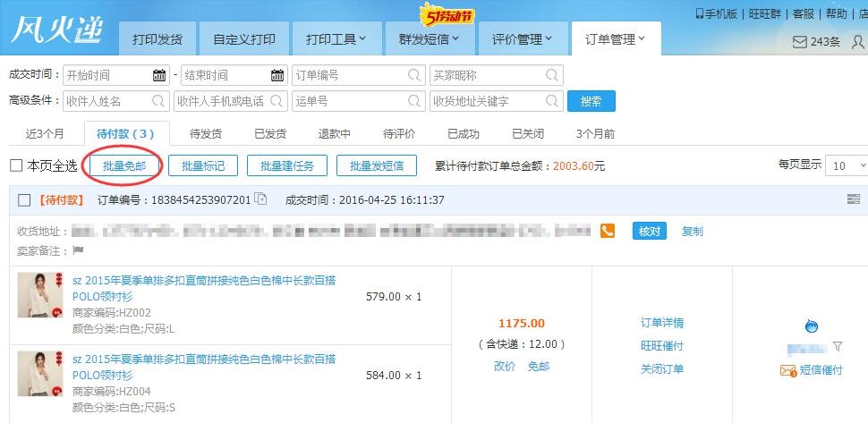868x423 pixels.
Task: Click the 批量免邮 button
Action: pyautogui.click(x=124, y=165)
